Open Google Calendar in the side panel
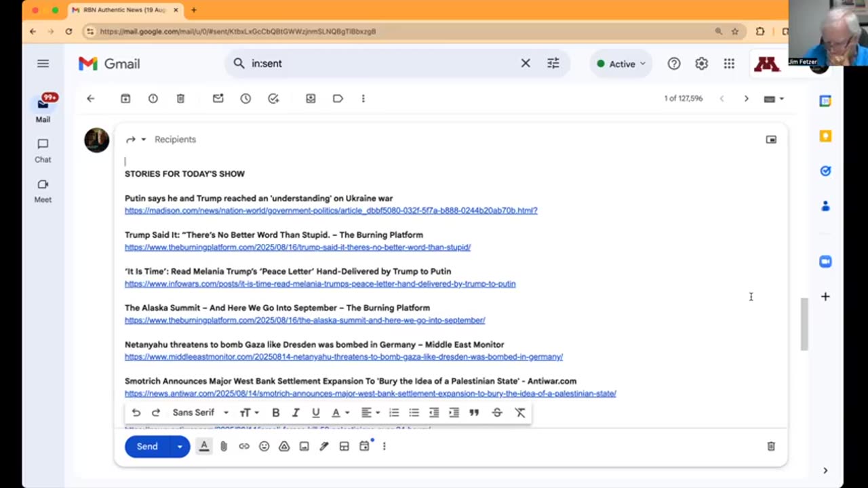Image resolution: width=868 pixels, height=488 pixels. pyautogui.click(x=825, y=101)
